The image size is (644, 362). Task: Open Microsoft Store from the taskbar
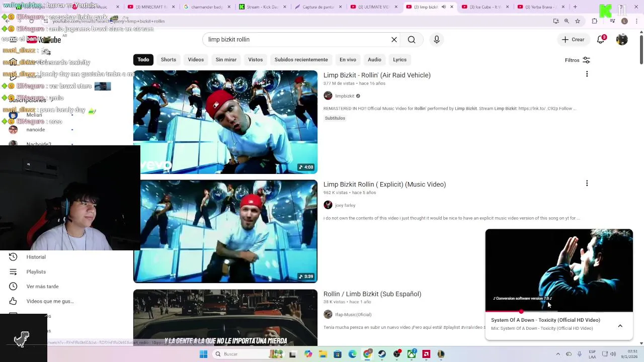coord(338,354)
